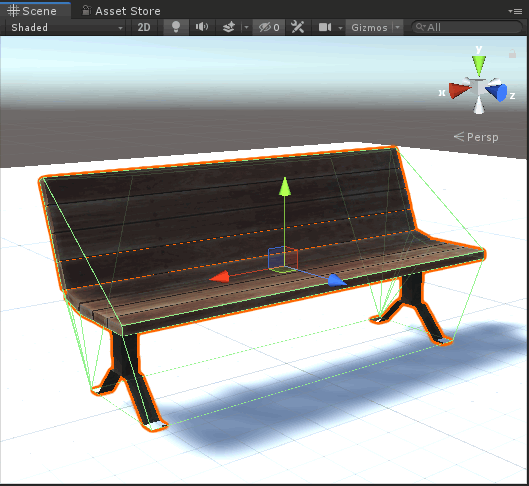Image resolution: width=529 pixels, height=486 pixels.
Task: Open the scene effects dropdown arrow
Action: pos(246,27)
